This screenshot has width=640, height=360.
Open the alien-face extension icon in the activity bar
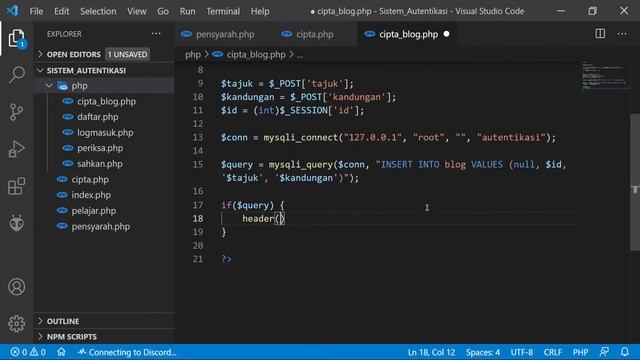point(16,223)
